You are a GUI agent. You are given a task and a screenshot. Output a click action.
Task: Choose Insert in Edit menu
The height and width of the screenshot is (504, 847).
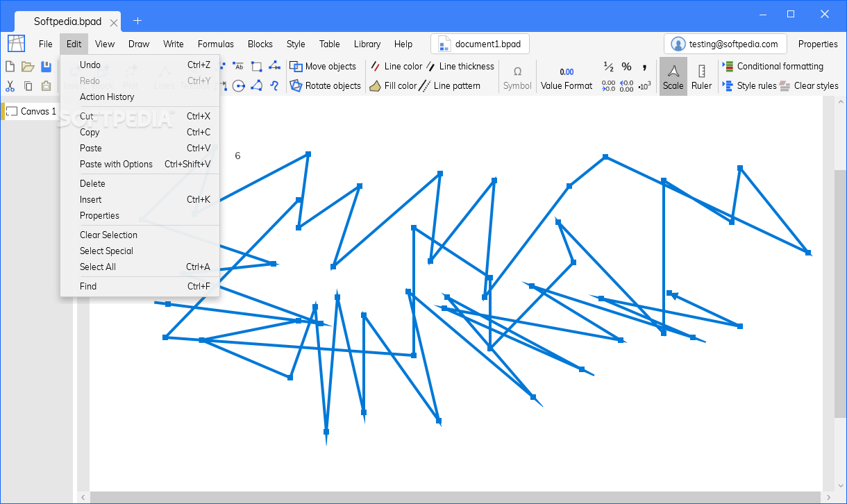pyautogui.click(x=140, y=199)
